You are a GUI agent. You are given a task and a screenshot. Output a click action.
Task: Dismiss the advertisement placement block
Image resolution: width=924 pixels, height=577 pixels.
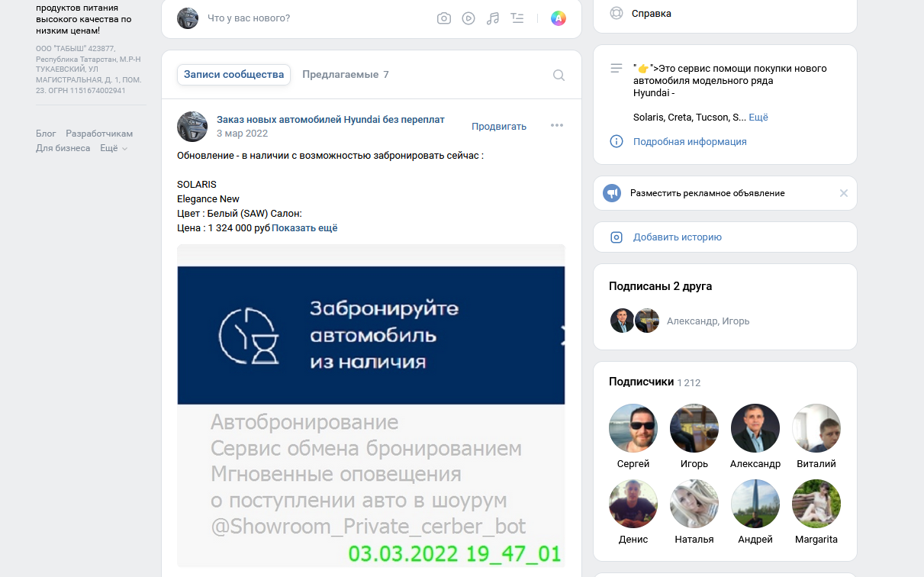[x=844, y=193]
